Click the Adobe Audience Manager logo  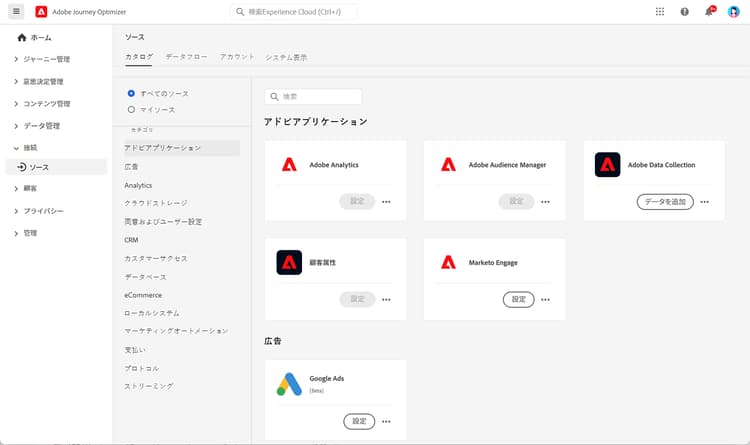click(448, 165)
